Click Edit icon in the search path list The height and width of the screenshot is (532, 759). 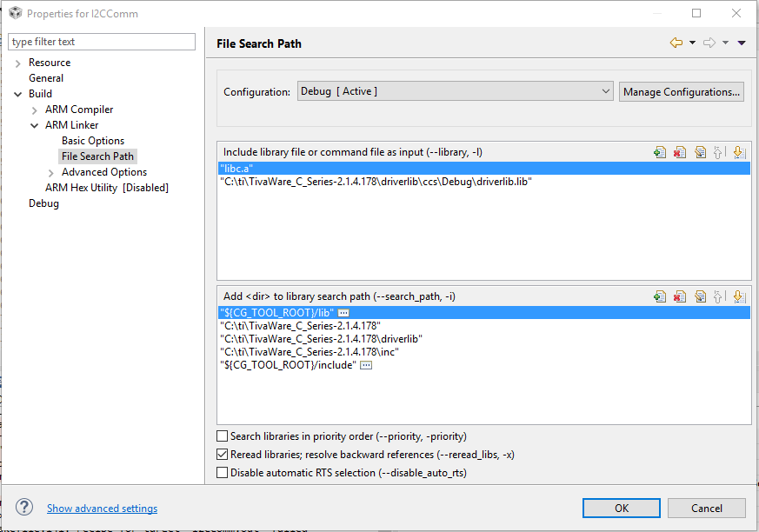pyautogui.click(x=700, y=296)
